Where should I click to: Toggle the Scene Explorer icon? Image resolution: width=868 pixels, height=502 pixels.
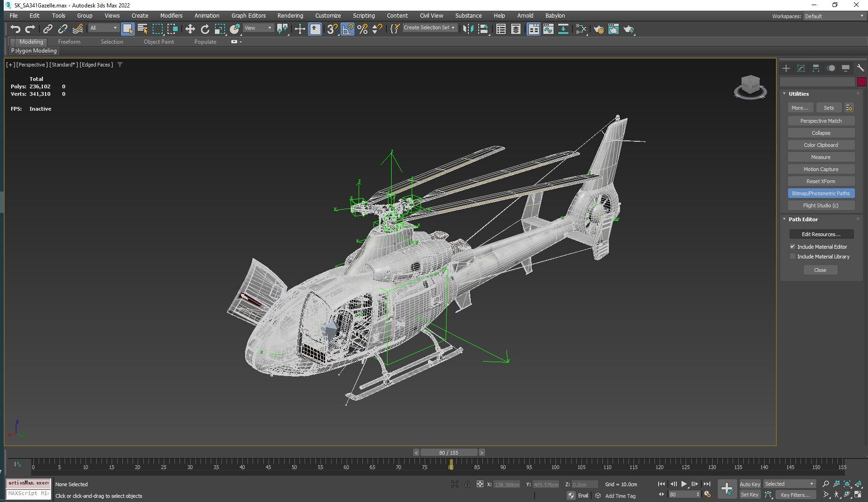coord(501,29)
